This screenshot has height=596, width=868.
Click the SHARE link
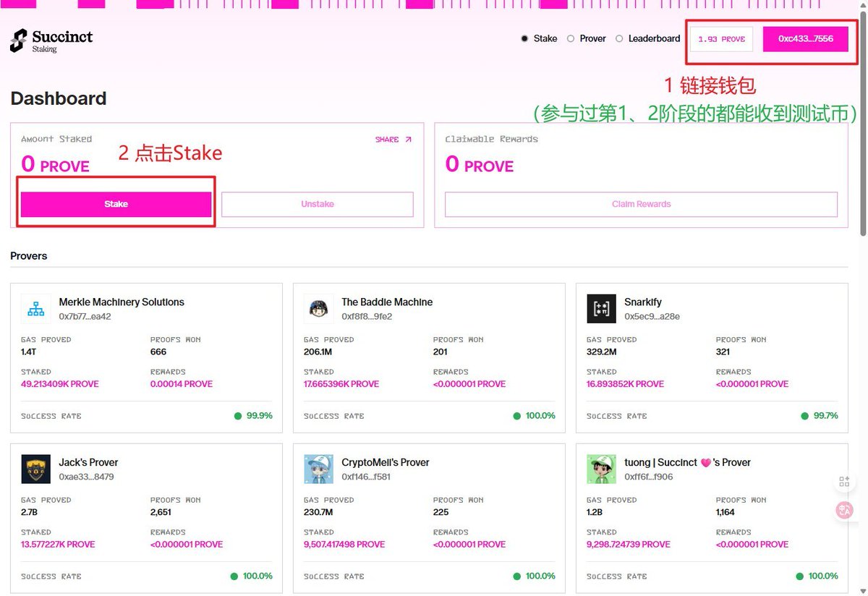click(393, 140)
